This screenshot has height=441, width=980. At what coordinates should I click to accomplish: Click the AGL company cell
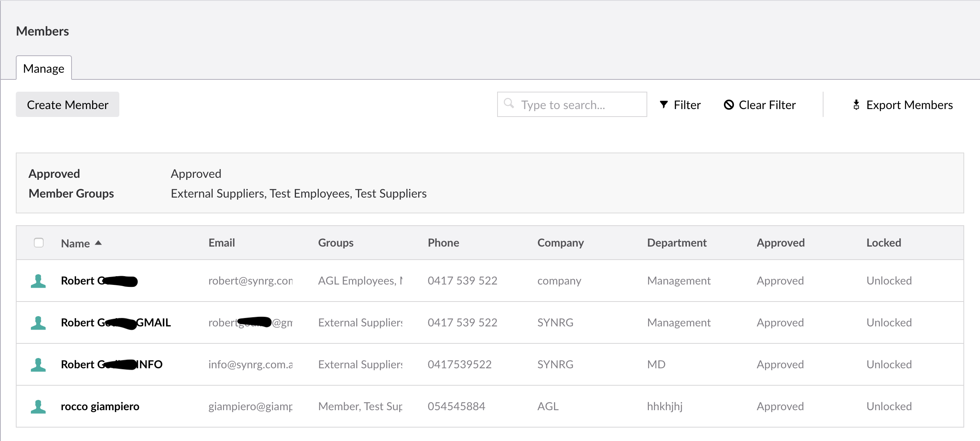pos(548,406)
